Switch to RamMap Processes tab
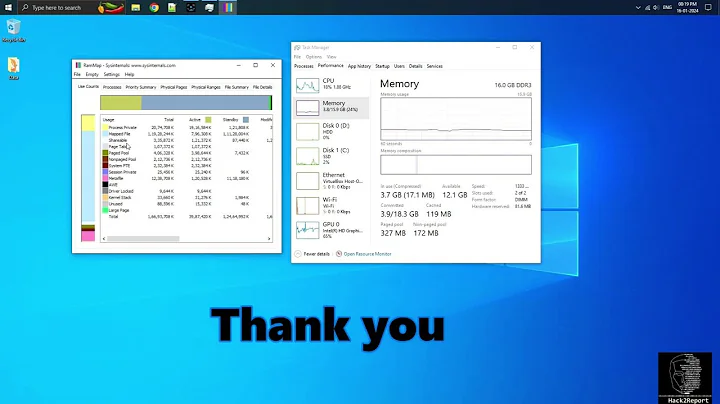720x404 pixels. pyautogui.click(x=112, y=87)
